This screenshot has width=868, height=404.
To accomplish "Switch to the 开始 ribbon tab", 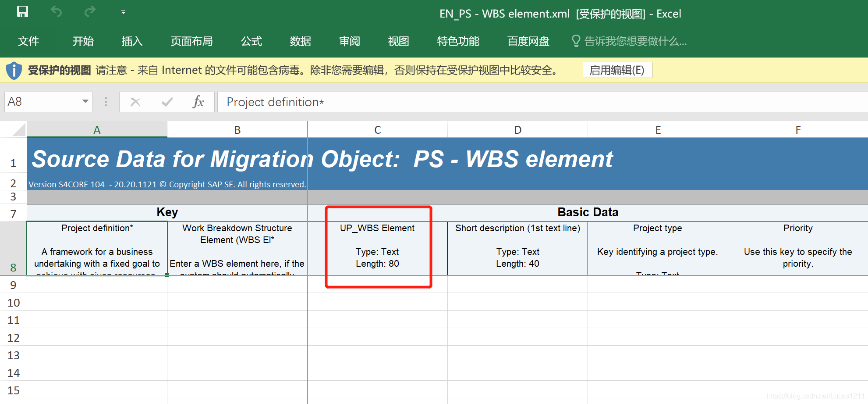I will point(83,41).
